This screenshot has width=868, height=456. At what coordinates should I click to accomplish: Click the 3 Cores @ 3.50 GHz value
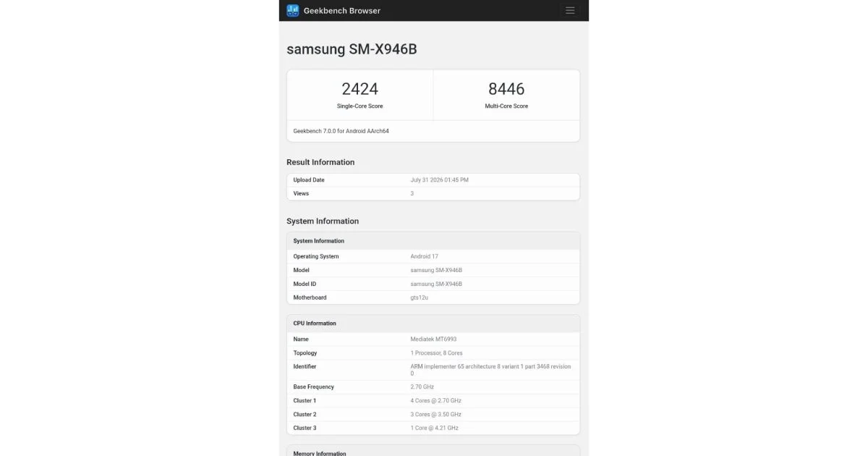(x=435, y=414)
